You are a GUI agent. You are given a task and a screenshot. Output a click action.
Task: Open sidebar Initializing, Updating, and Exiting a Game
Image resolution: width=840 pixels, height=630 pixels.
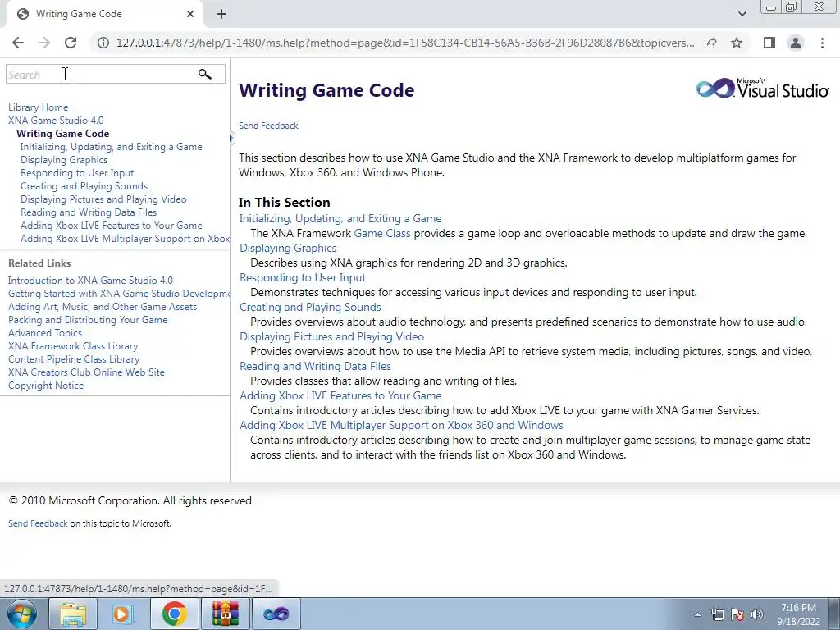(x=112, y=147)
